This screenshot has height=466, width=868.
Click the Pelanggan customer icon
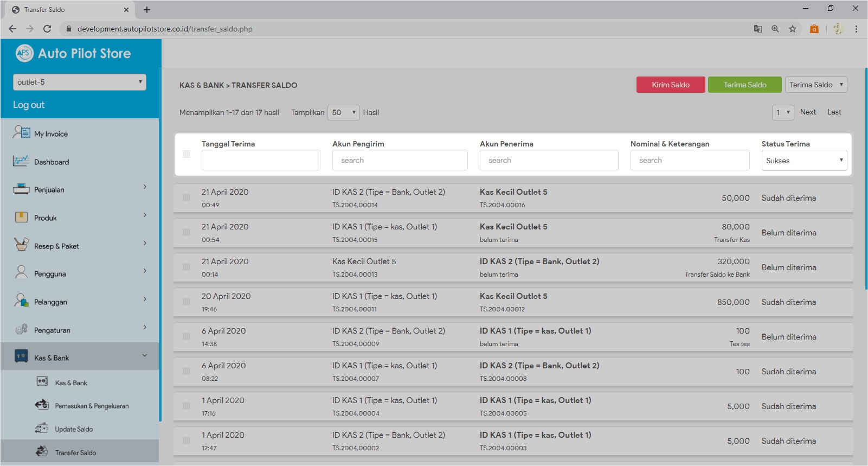point(21,301)
